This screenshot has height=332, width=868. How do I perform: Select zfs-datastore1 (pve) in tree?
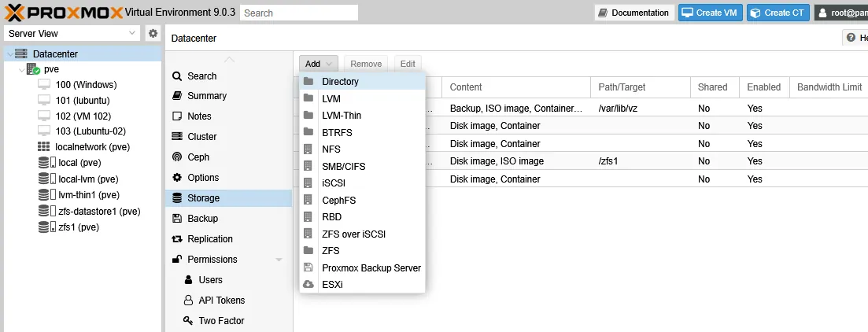point(83,211)
